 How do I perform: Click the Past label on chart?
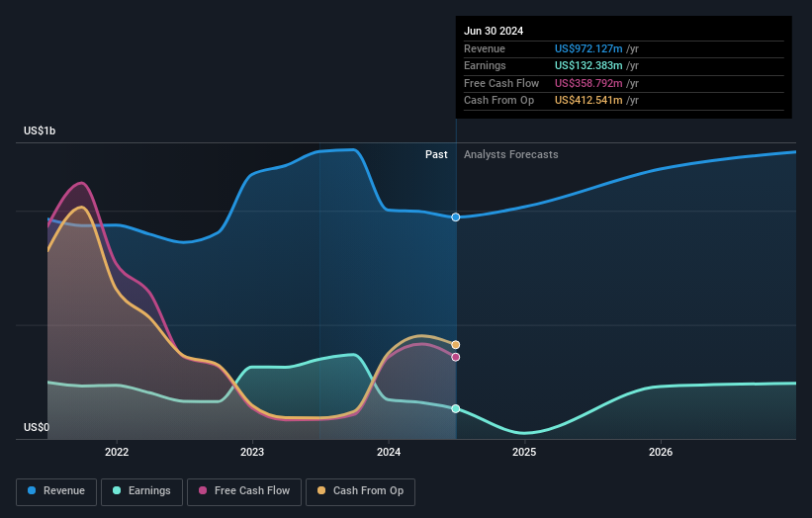(x=436, y=155)
